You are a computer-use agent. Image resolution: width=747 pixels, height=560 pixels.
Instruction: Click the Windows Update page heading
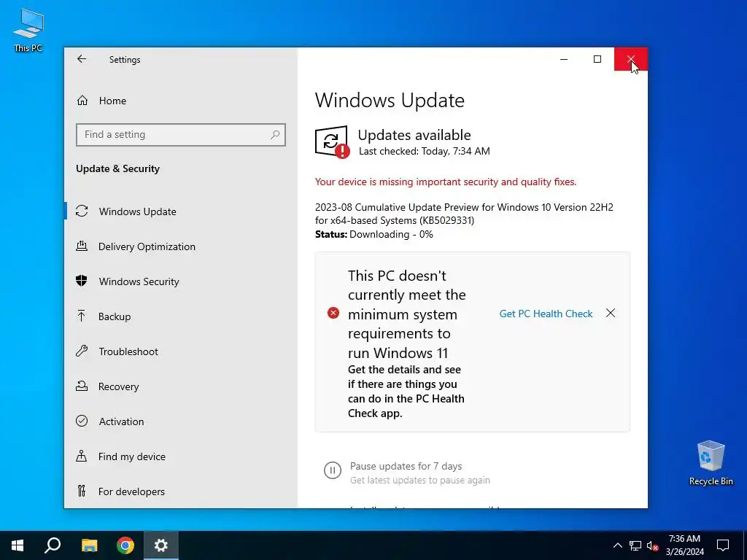pyautogui.click(x=390, y=101)
